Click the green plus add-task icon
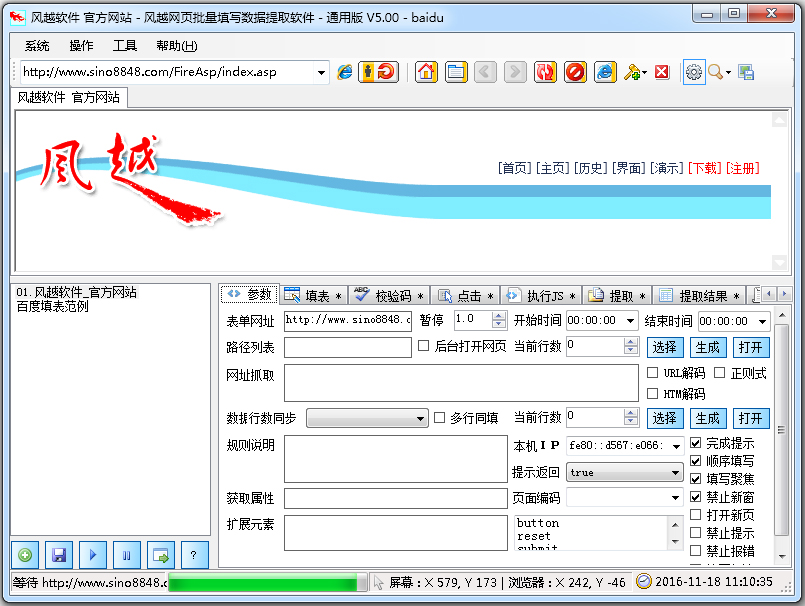The image size is (805, 606). point(25,555)
